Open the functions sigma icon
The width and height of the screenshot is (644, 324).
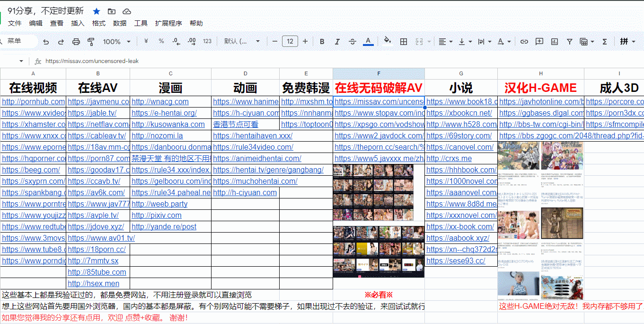point(604,42)
